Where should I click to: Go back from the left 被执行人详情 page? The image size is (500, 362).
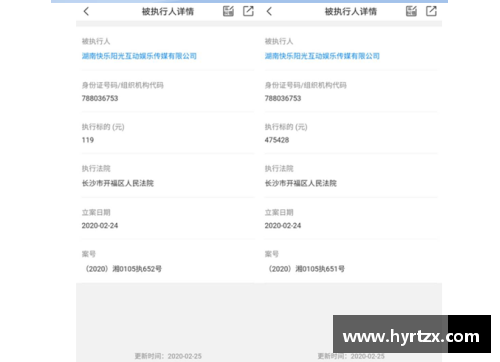pos(86,12)
